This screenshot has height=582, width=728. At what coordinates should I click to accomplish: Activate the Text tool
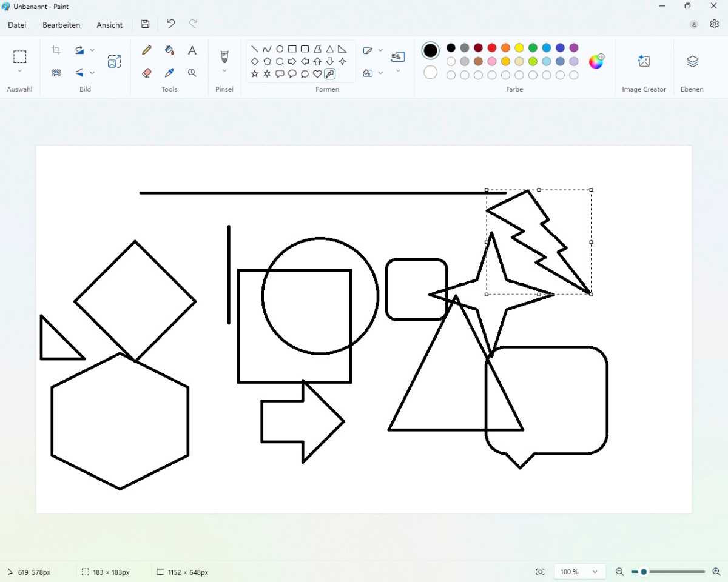pos(192,50)
